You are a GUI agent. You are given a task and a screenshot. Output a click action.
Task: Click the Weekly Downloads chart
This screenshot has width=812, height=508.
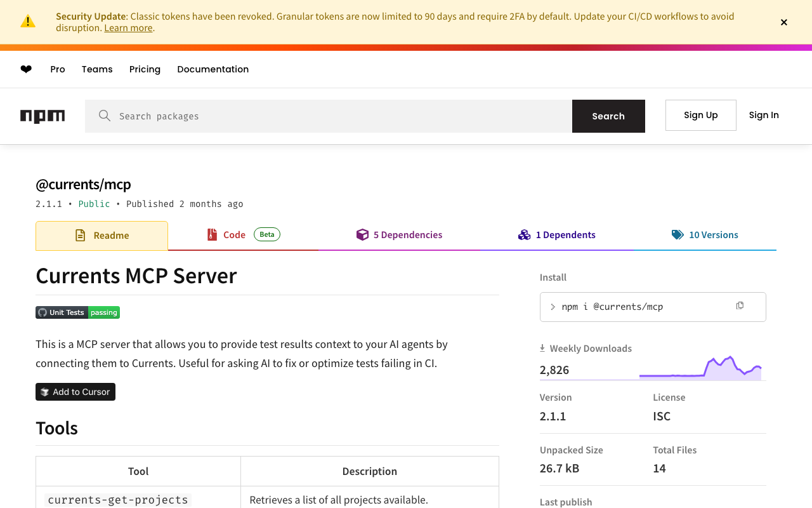coord(700,368)
